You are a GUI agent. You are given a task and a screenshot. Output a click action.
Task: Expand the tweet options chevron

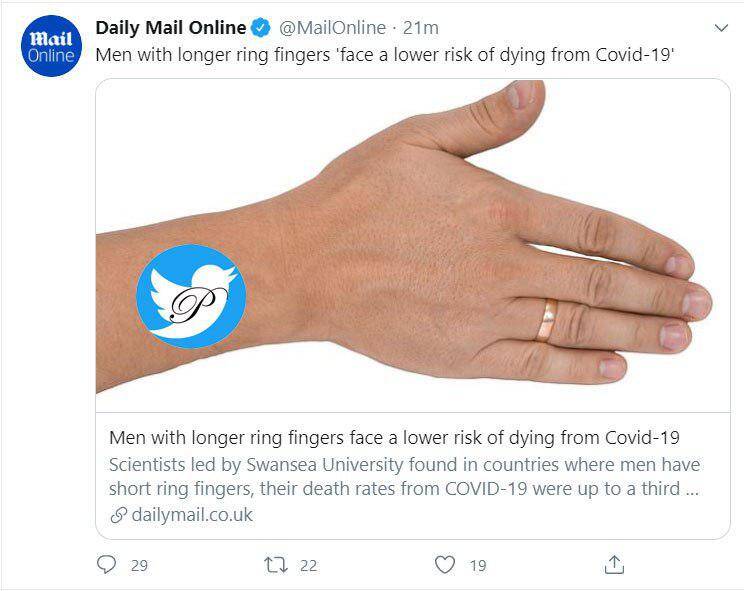[721, 28]
